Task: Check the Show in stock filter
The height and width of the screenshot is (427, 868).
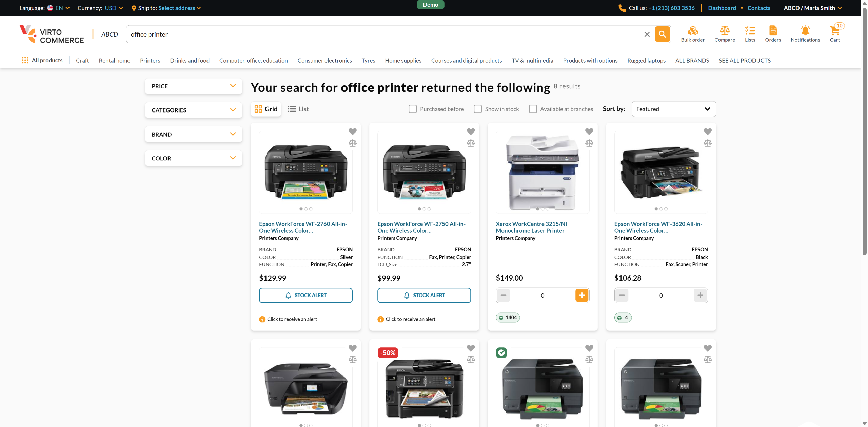Action: [477, 109]
